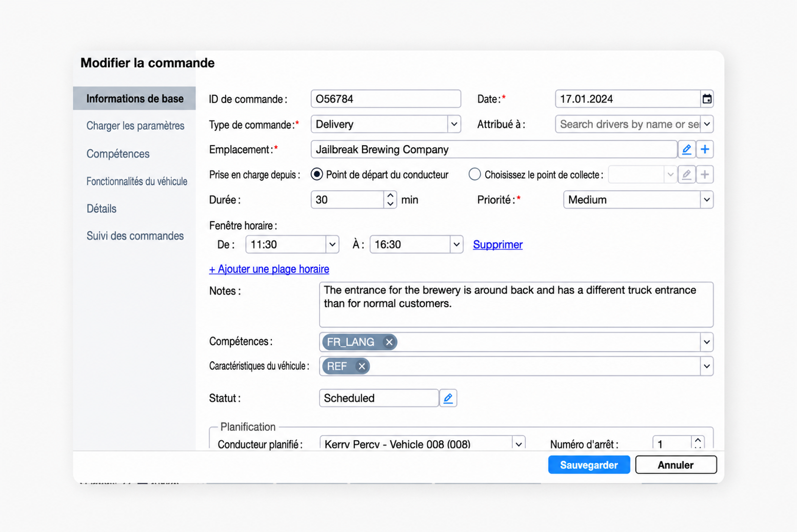The image size is (797, 532).
Task: Increase the Durée value by one
Action: click(x=390, y=195)
